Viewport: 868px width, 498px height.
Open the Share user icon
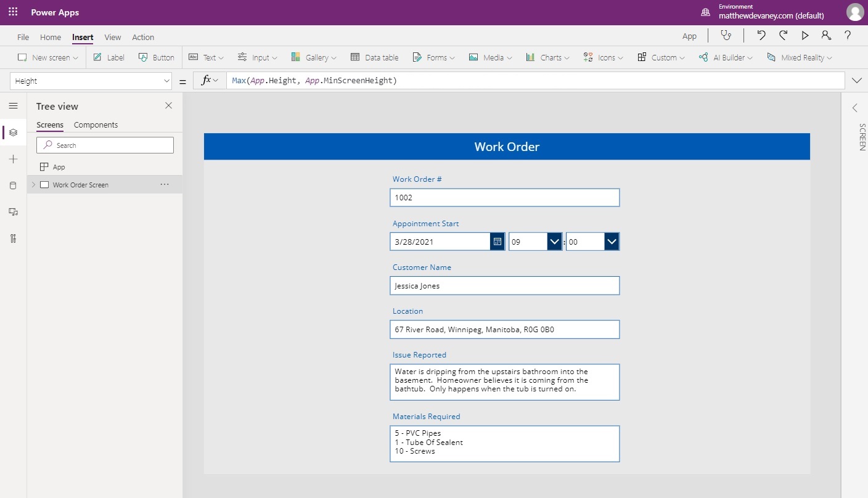(826, 36)
